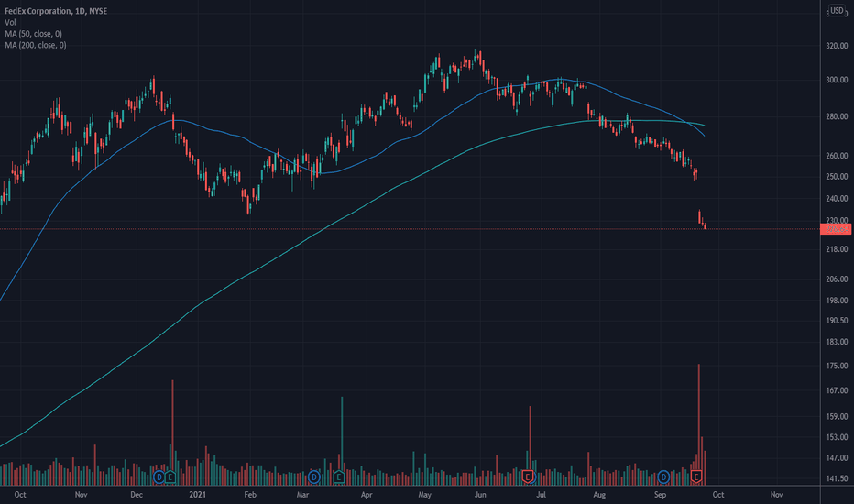Viewport: 854px width, 504px height.
Task: Click the Jun label on time axis
Action: point(480,495)
